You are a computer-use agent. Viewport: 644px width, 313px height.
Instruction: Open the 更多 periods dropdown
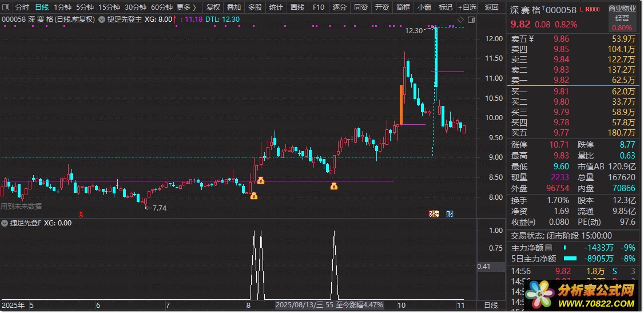click(x=186, y=7)
